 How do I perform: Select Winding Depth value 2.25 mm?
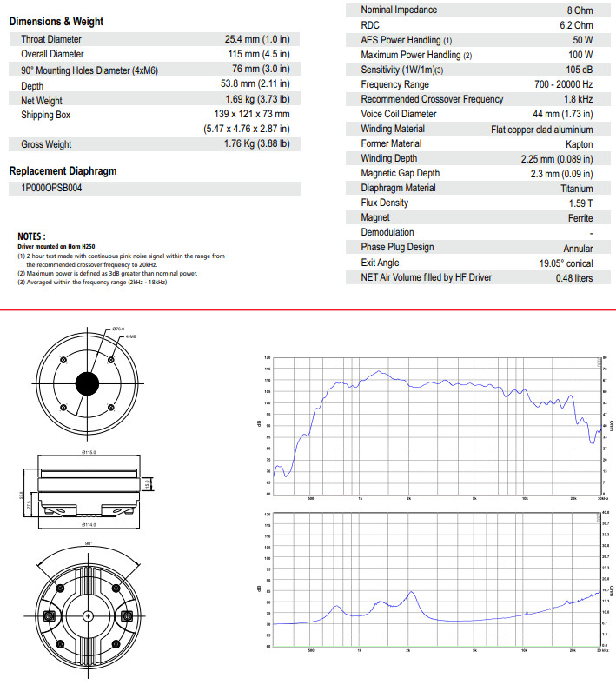point(557,159)
